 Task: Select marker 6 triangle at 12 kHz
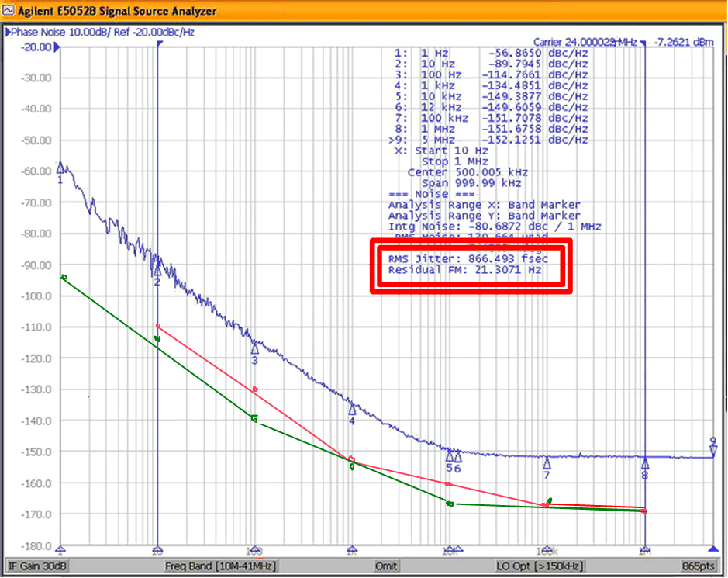coord(457,455)
